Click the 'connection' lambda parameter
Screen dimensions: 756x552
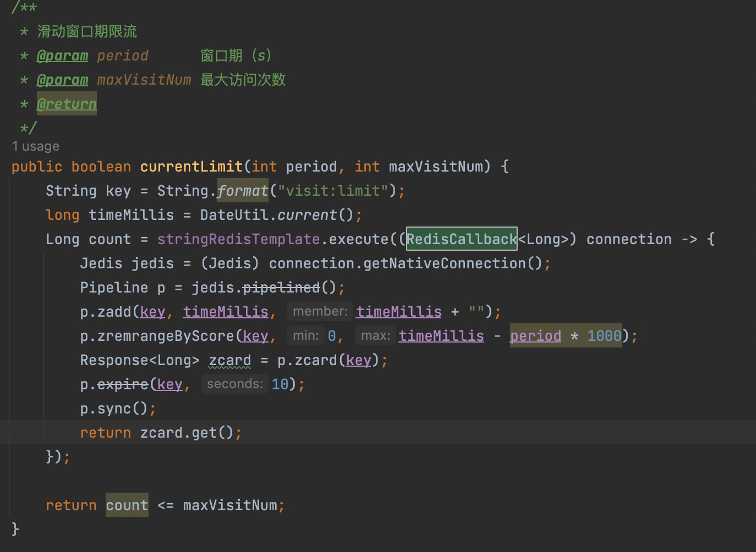point(629,239)
